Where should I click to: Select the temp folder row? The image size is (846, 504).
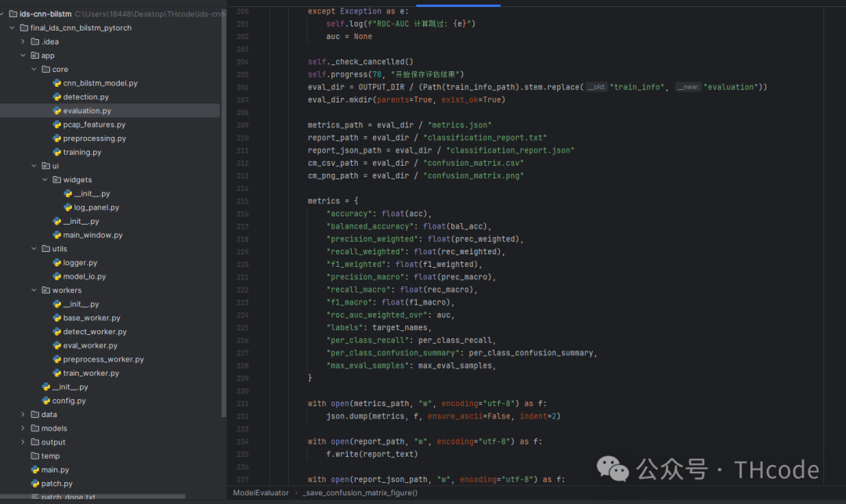pos(110,456)
